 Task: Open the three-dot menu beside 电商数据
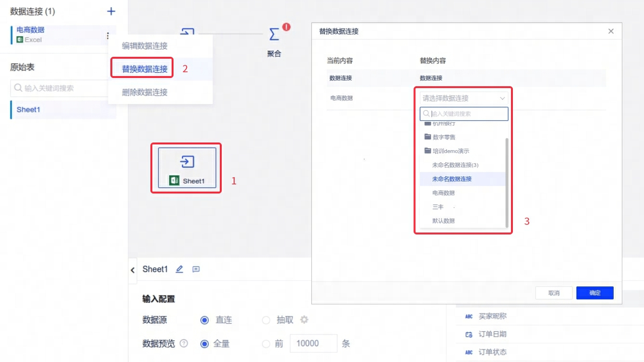point(107,36)
